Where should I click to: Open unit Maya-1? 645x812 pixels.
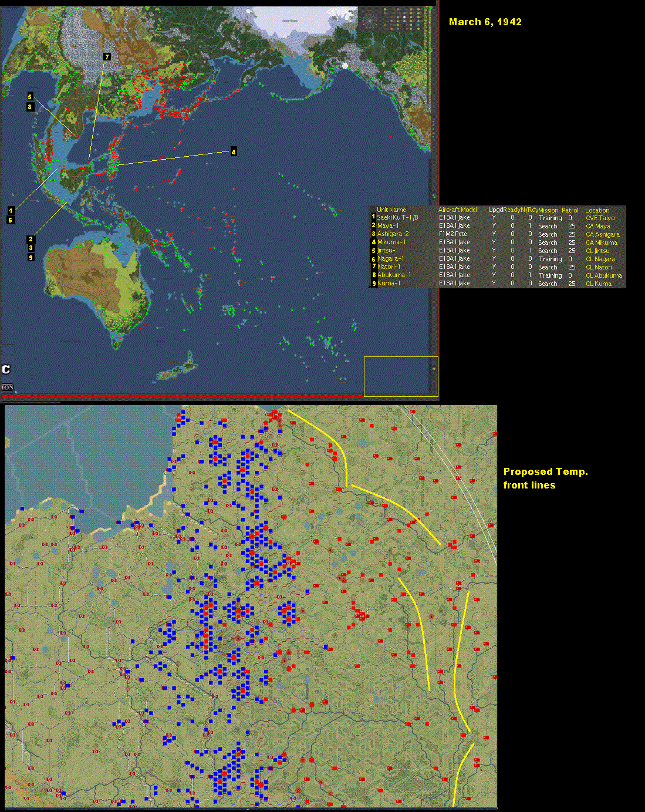click(x=387, y=225)
